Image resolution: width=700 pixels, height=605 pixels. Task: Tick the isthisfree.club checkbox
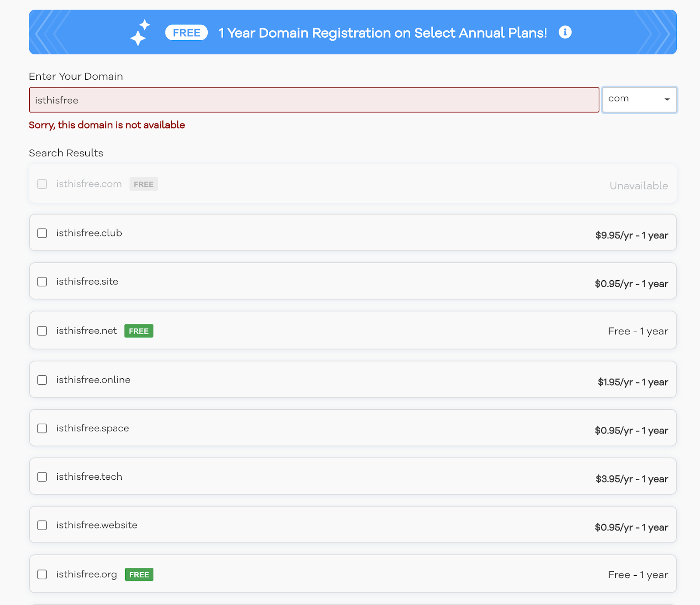coord(42,233)
